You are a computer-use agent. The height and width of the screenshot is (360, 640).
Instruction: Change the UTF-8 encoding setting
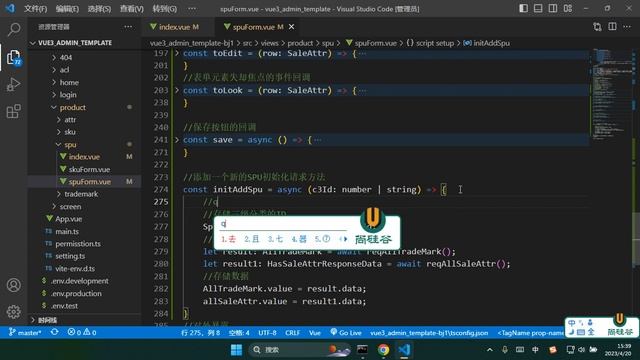(267, 333)
